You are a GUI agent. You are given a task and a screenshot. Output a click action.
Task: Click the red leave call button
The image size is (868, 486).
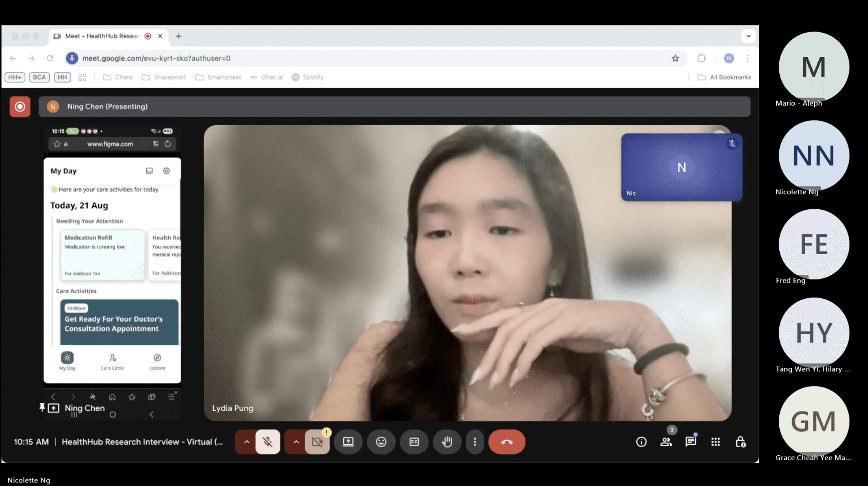click(x=507, y=442)
